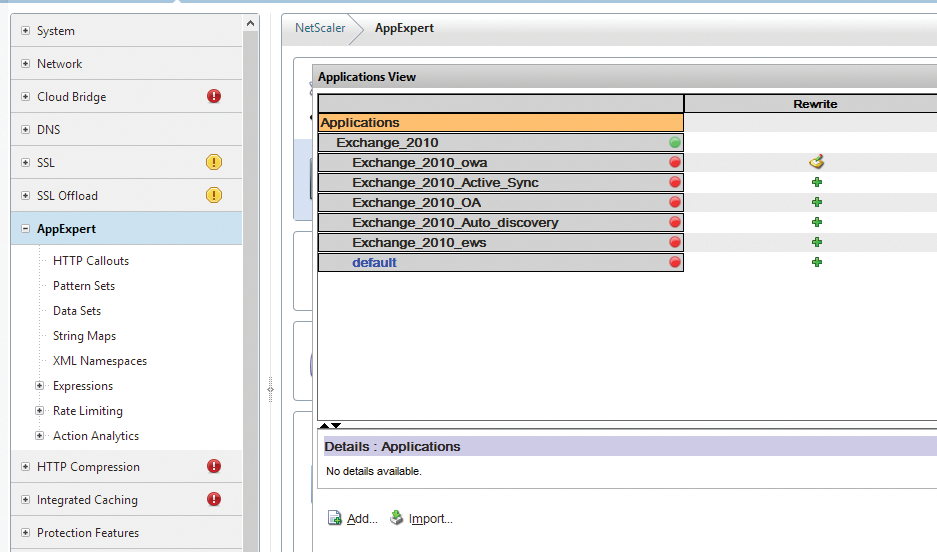Viewport: 937px width, 552px height.
Task: Select Pattern Sets in the sidebar
Action: coord(84,286)
